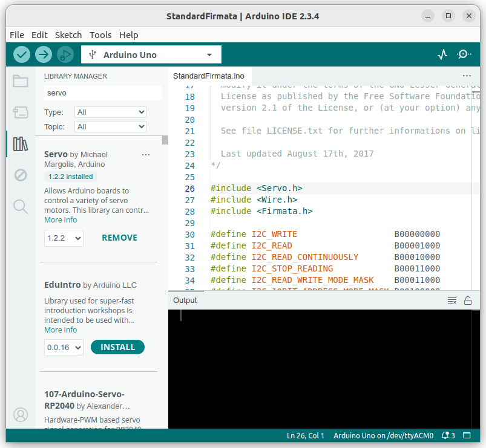The height and width of the screenshot is (448, 486).
Task: Start debugging with the debug icon
Action: [65, 54]
